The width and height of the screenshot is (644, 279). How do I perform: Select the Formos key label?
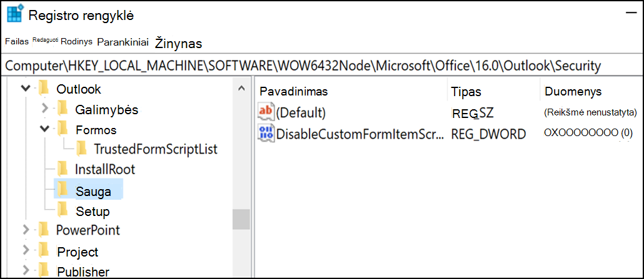click(x=96, y=130)
